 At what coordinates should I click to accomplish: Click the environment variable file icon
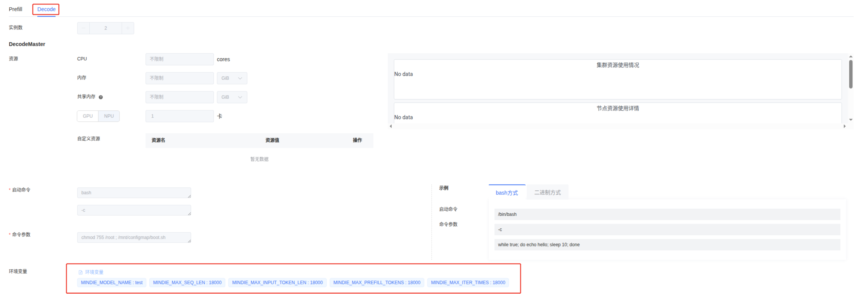click(80, 272)
